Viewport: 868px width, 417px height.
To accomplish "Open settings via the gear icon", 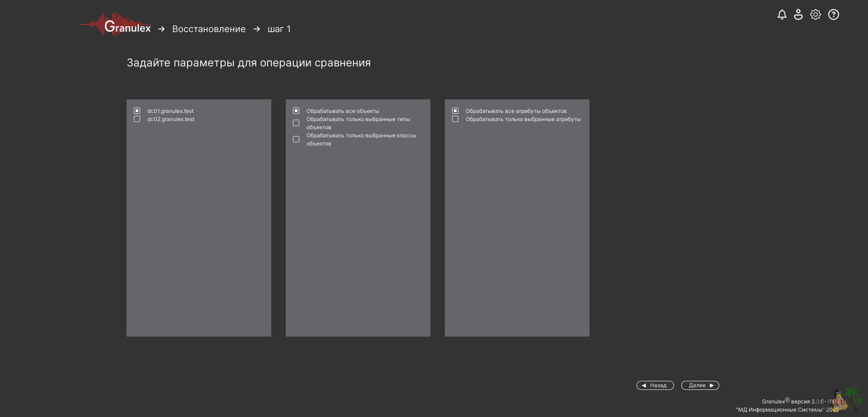I will pyautogui.click(x=816, y=15).
